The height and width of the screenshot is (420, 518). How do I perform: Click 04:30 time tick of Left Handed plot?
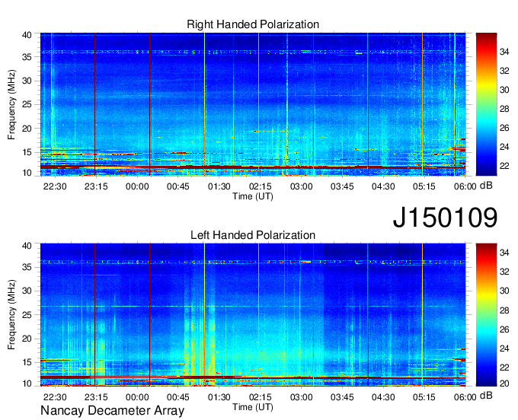click(383, 397)
